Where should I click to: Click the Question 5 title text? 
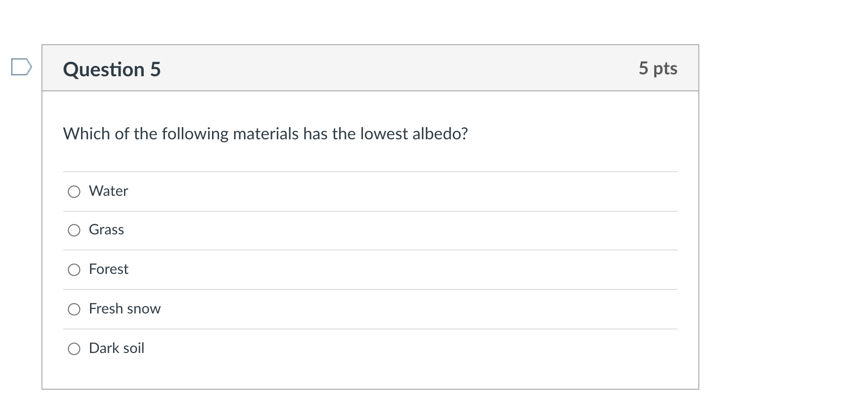pyautogui.click(x=112, y=69)
